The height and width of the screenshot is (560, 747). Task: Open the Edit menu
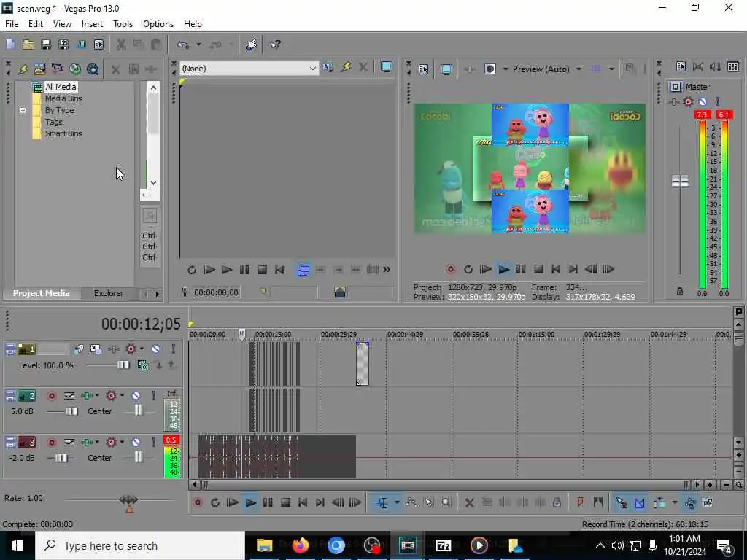pyautogui.click(x=36, y=24)
